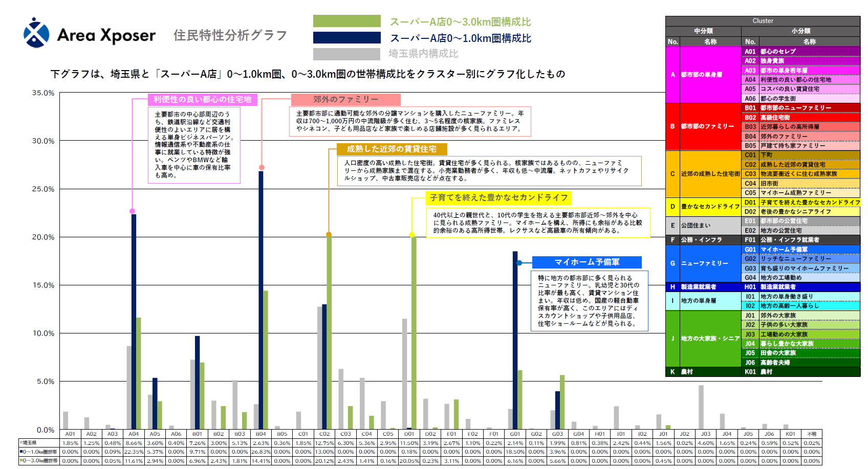Click the salmon marker atop the B04 bar
The width and height of the screenshot is (868, 469).
coord(262,167)
